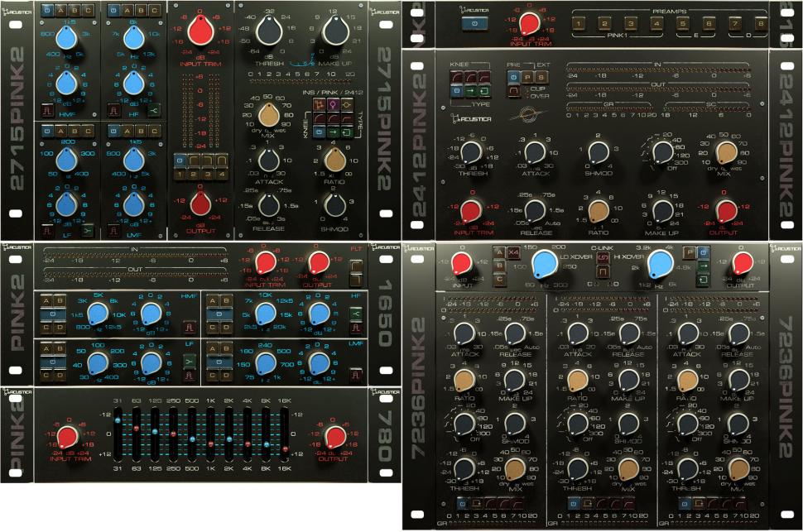Viewport: 803px width, 532px height.
Task: Toggle power of 1650 HF band
Action: coord(219,314)
